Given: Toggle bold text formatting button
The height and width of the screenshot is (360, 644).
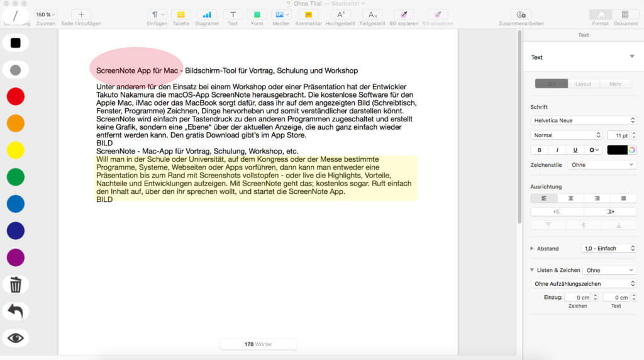Looking at the screenshot, I should click(x=540, y=150).
